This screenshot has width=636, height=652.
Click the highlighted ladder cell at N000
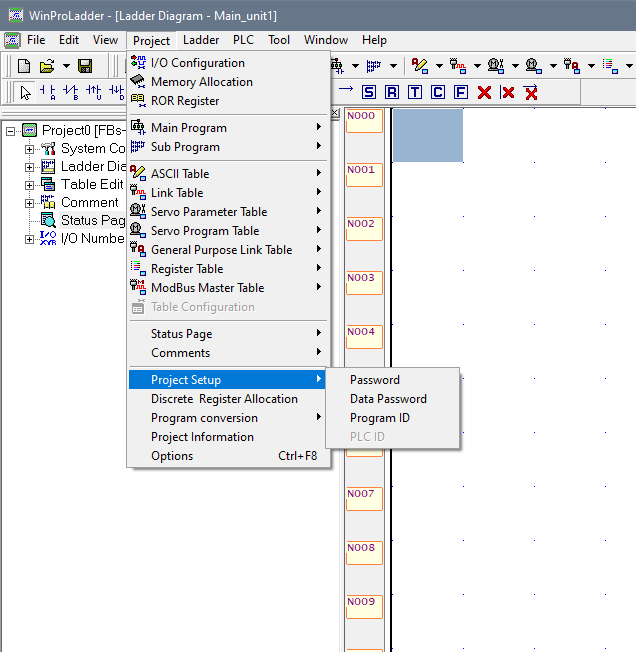point(428,135)
